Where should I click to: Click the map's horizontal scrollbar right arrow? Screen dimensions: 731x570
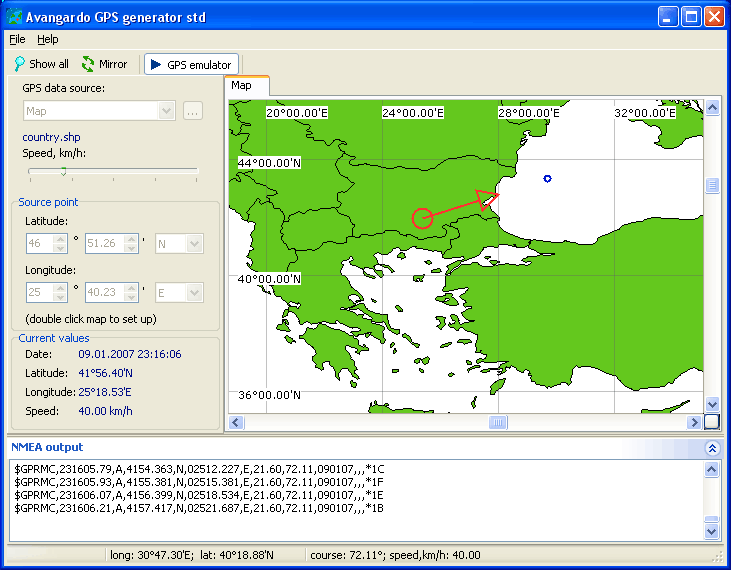(x=695, y=422)
